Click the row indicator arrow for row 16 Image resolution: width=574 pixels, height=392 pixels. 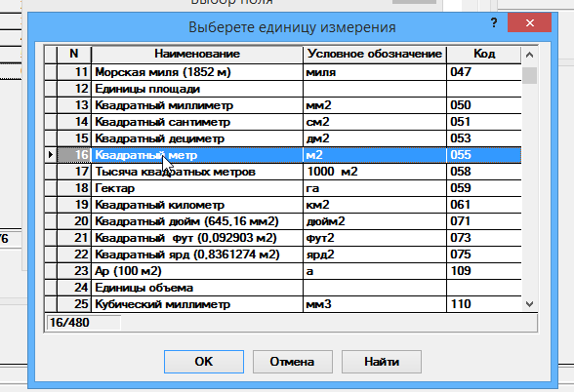(51, 155)
